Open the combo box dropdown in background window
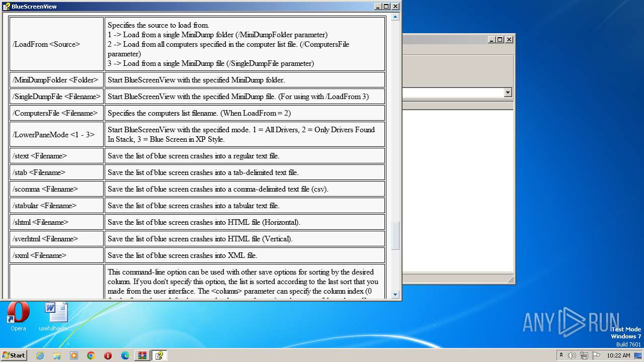Image resolution: width=644 pixels, height=362 pixels. coord(508,93)
